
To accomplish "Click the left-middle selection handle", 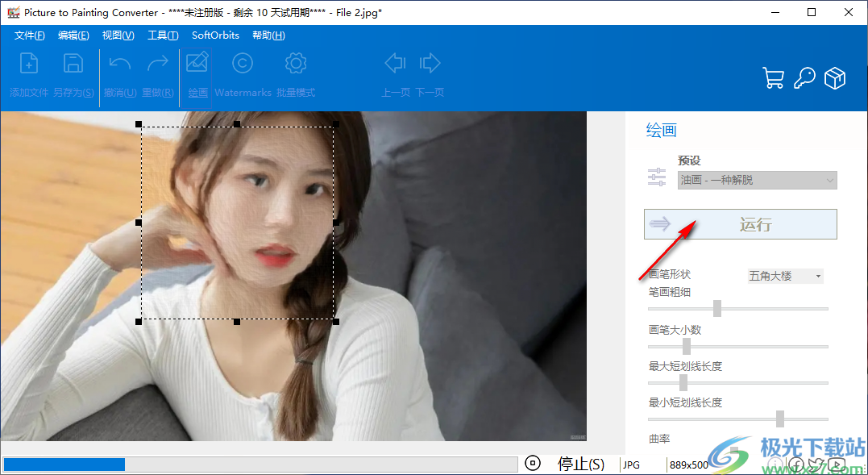I will 139,223.
